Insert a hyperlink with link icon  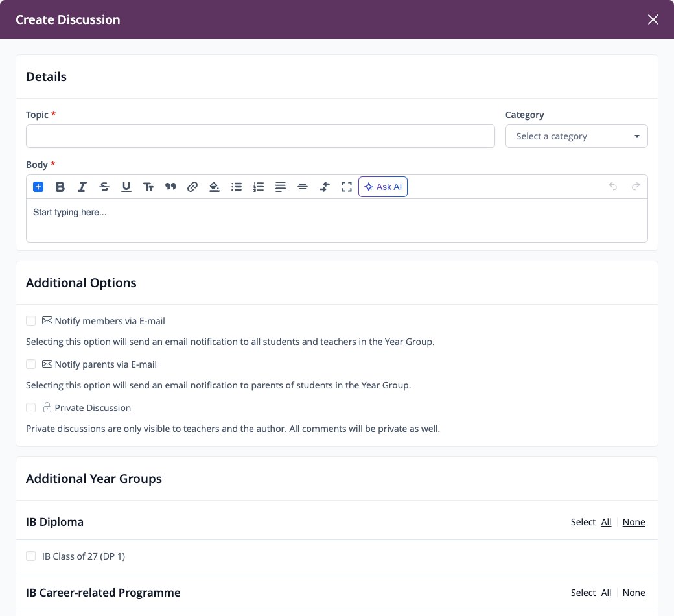tap(192, 187)
